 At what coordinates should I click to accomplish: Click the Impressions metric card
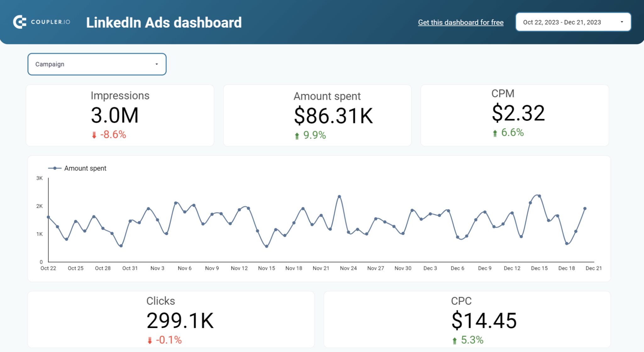[120, 115]
